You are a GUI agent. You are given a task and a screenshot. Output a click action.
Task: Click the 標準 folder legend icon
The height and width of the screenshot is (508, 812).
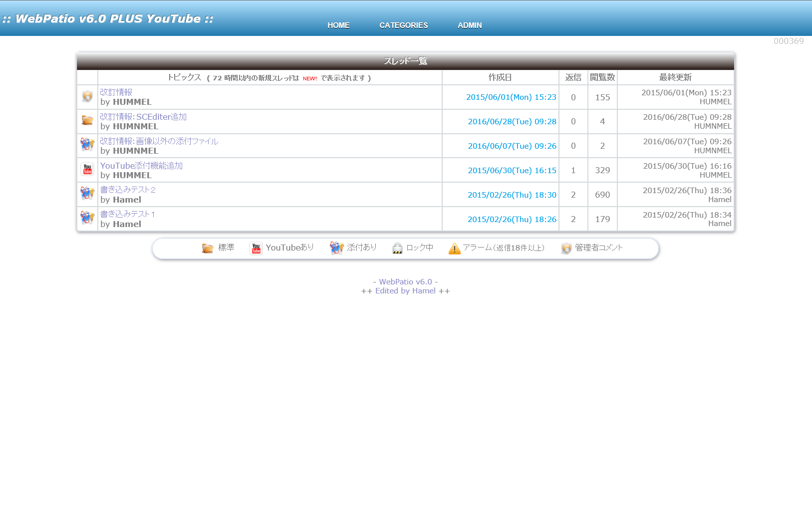pyautogui.click(x=208, y=248)
